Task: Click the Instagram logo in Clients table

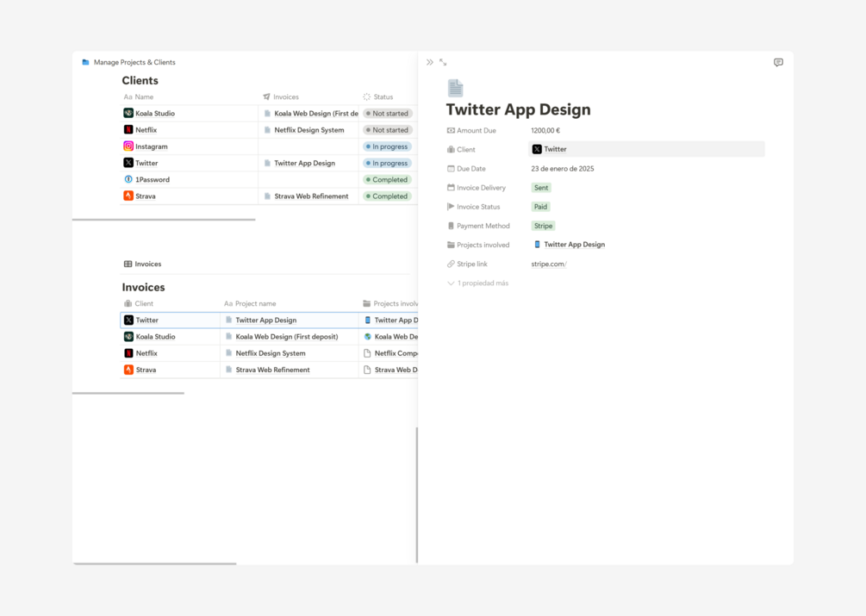Action: (x=128, y=146)
